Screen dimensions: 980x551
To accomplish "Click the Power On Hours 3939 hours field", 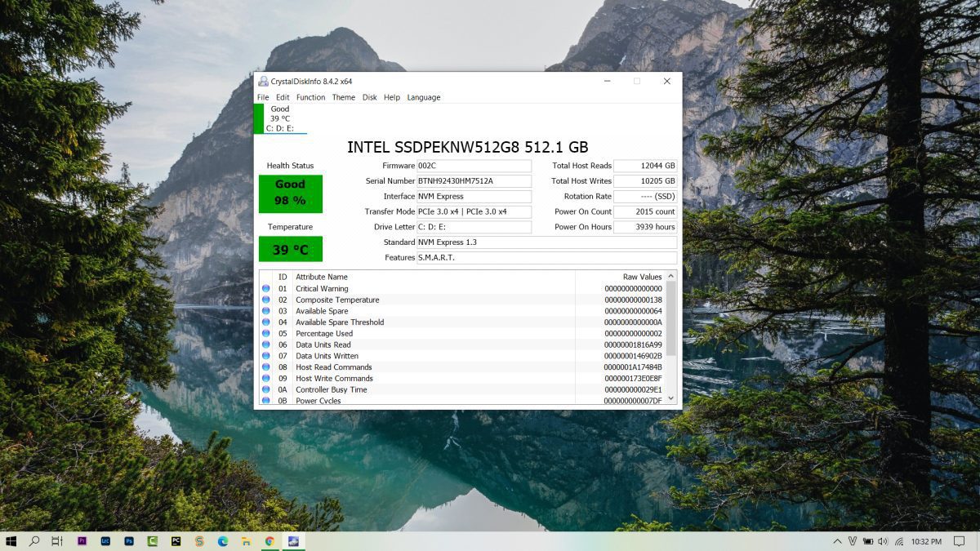I will tap(645, 227).
